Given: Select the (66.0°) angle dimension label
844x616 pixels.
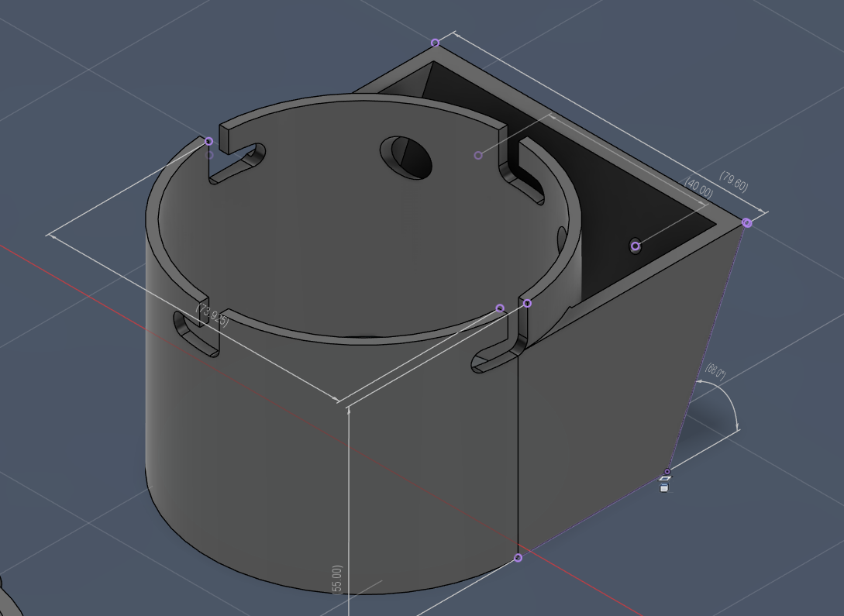Looking at the screenshot, I should click(x=715, y=370).
